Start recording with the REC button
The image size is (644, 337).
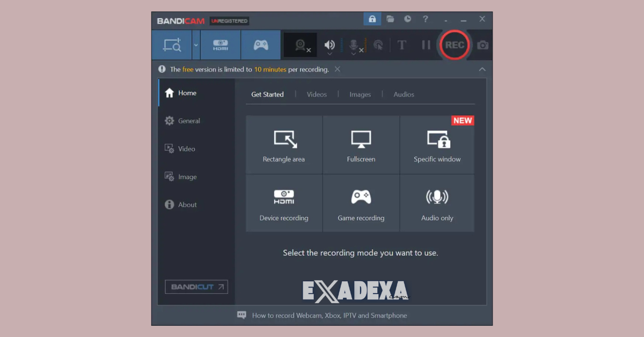pyautogui.click(x=455, y=45)
